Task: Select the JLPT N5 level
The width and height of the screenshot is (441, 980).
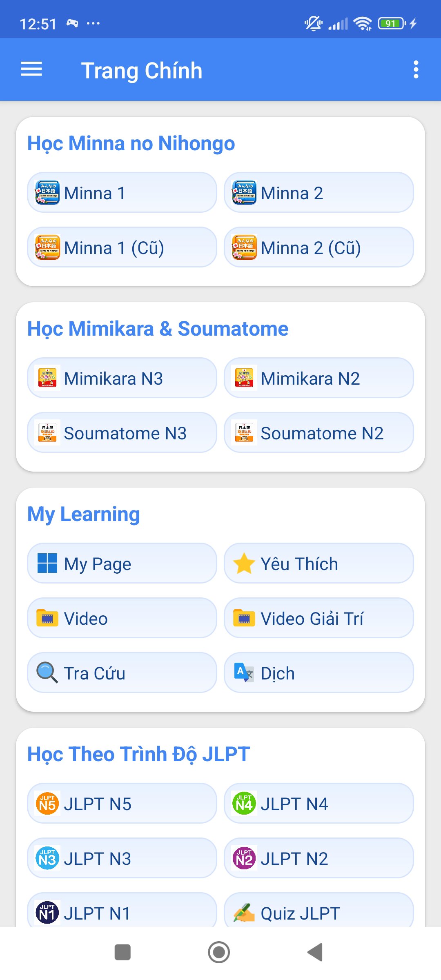Action: pos(122,804)
